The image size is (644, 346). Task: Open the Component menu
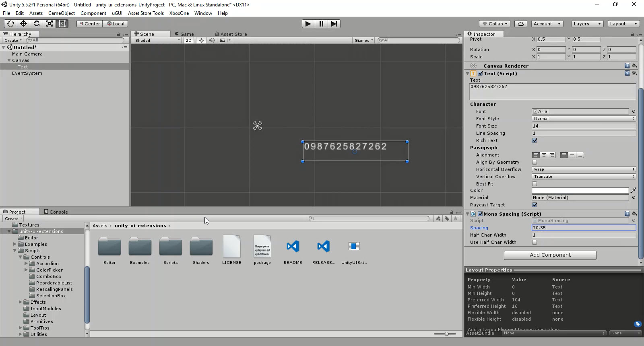pyautogui.click(x=93, y=13)
